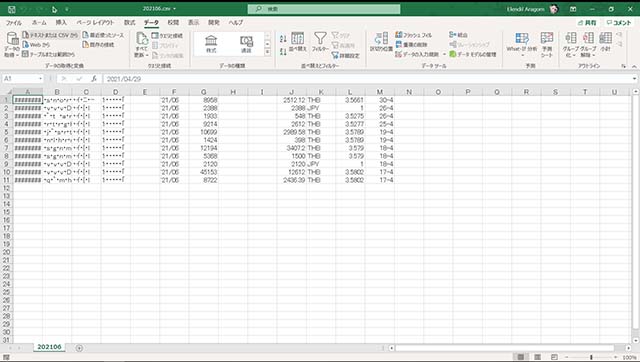The width and height of the screenshot is (640, 362).
Task: Click the Filter funnel icon
Action: pyautogui.click(x=320, y=38)
